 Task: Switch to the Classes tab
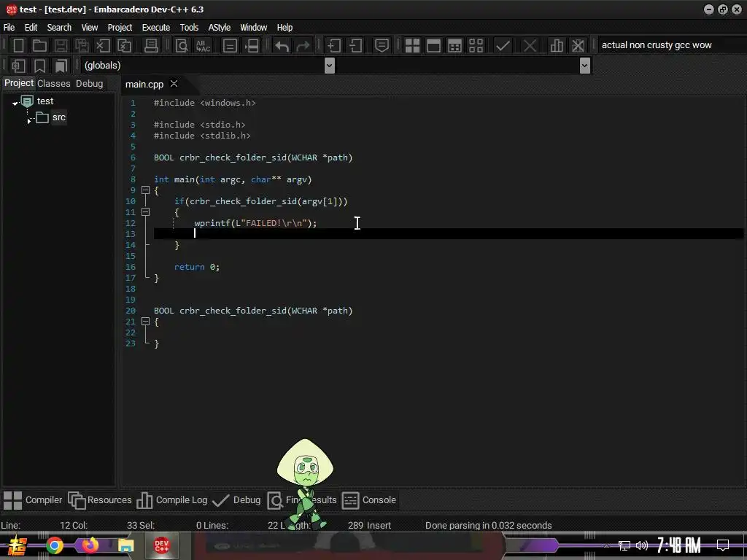[x=54, y=84]
